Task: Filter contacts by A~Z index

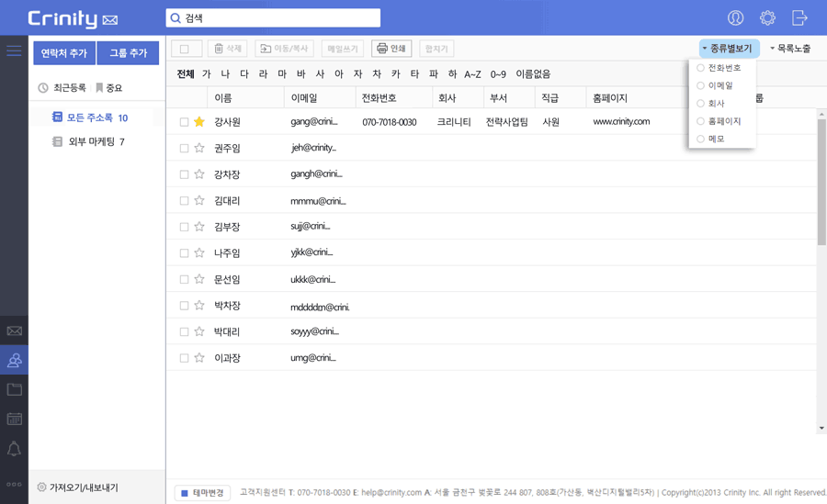Action: [x=472, y=74]
